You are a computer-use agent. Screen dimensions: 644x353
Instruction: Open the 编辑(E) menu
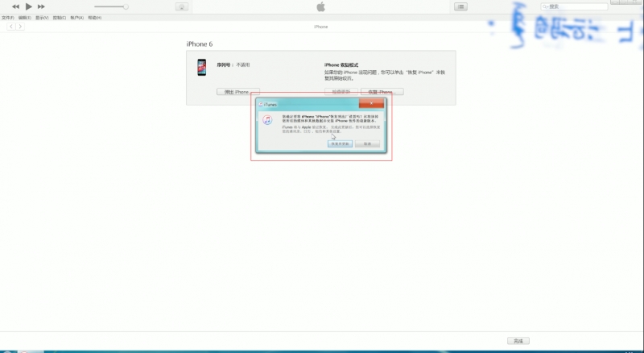tap(25, 18)
